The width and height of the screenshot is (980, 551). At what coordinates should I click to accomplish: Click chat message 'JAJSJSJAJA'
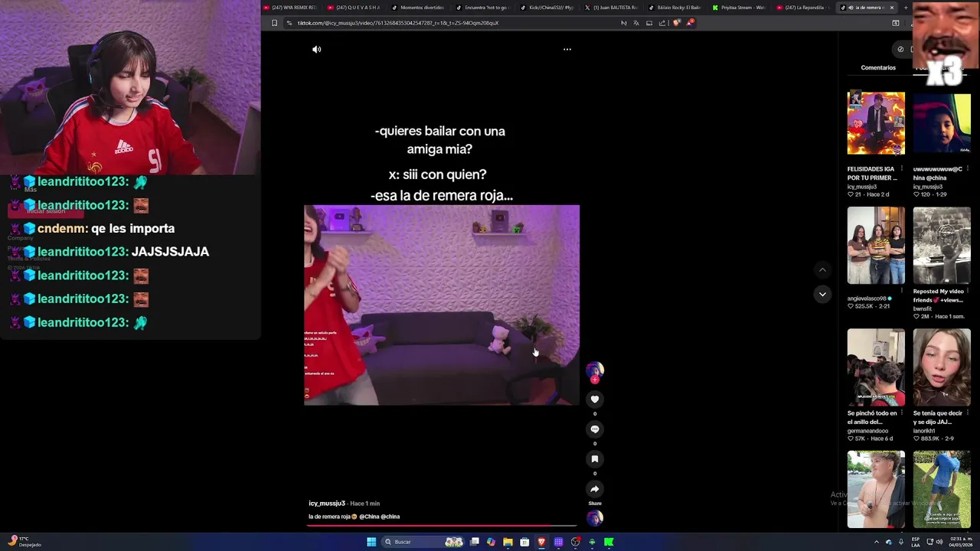point(170,252)
